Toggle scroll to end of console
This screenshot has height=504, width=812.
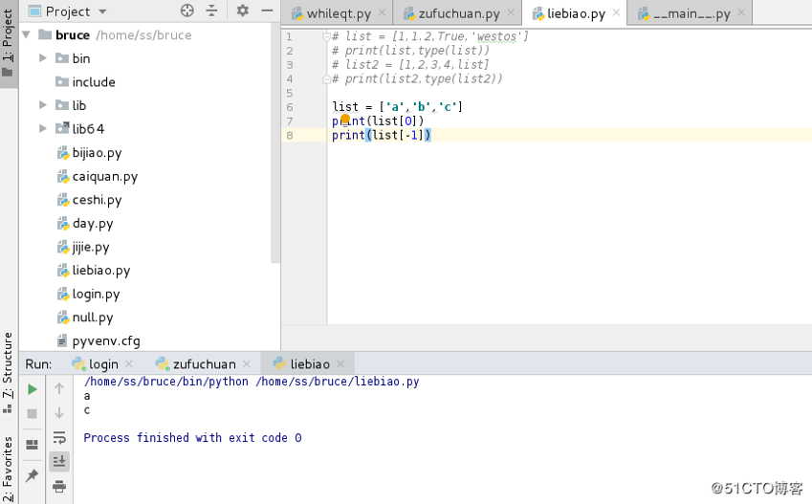pyautogui.click(x=59, y=461)
